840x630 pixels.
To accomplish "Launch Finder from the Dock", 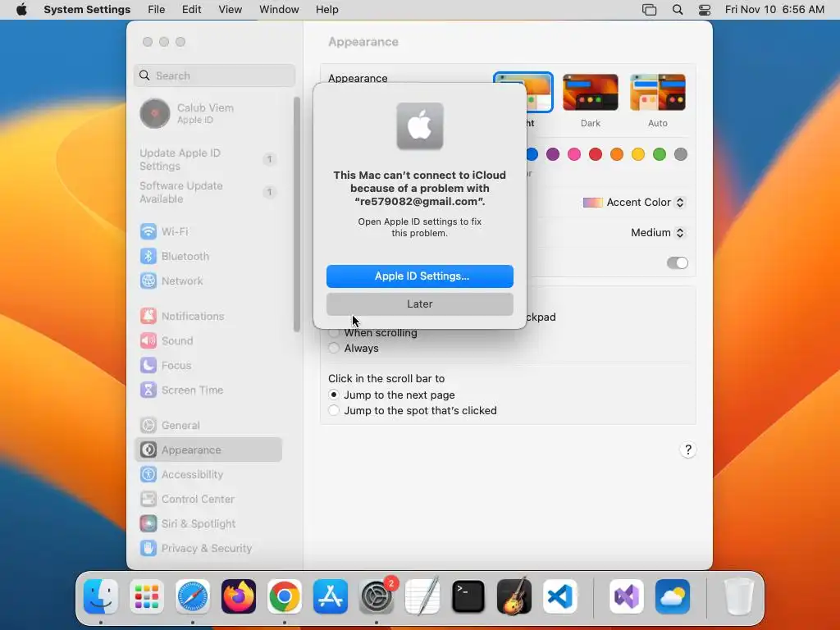I will pyautogui.click(x=101, y=596).
